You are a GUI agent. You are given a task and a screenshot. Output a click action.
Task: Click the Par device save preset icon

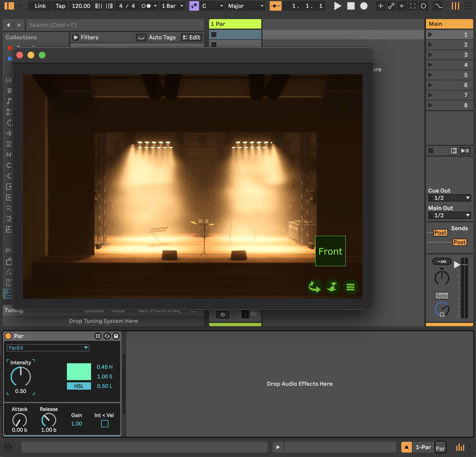(x=116, y=336)
